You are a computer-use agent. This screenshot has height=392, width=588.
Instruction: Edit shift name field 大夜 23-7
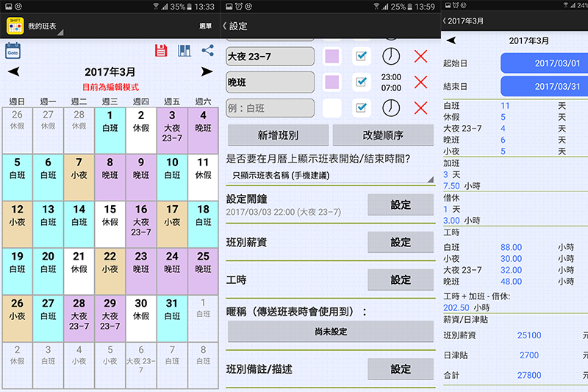coord(270,57)
